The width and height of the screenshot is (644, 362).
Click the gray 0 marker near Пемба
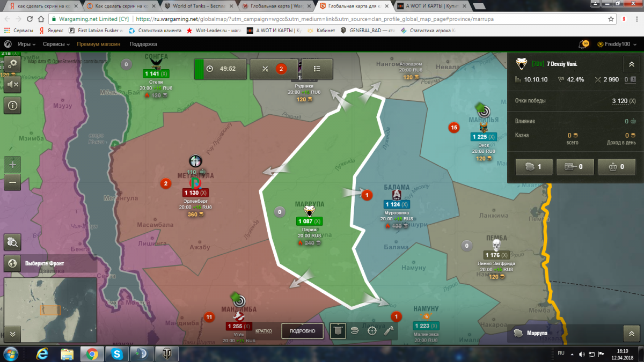point(466,246)
